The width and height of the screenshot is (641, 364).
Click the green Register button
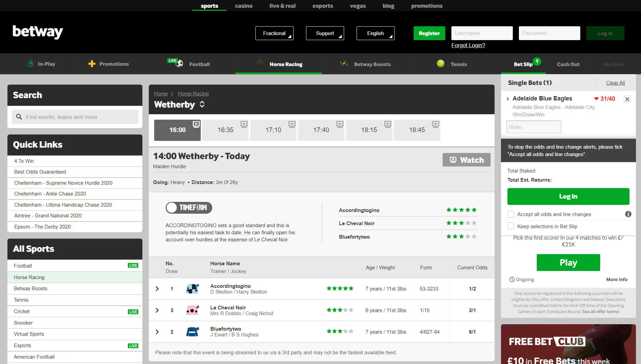(429, 33)
